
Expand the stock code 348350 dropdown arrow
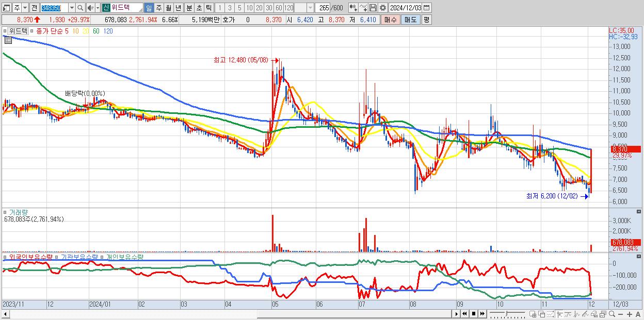point(72,8)
